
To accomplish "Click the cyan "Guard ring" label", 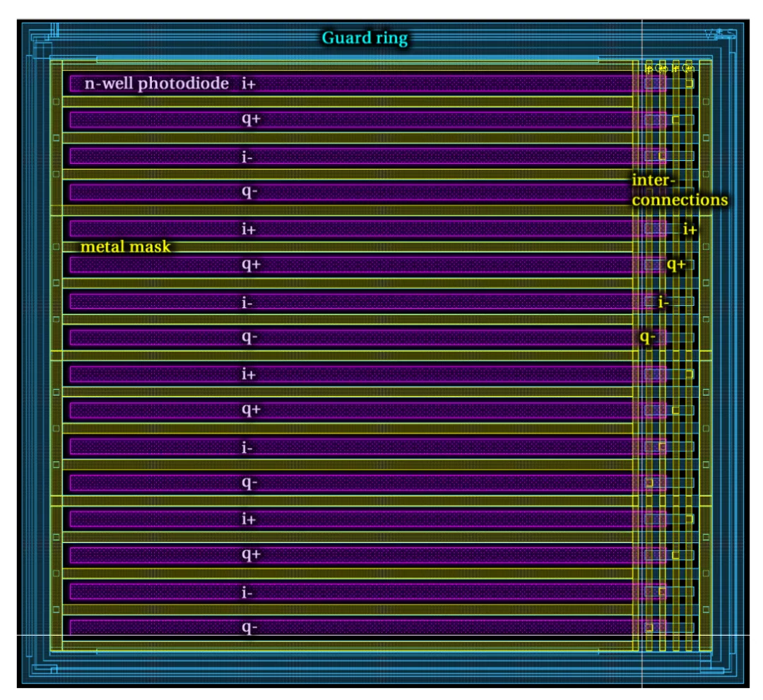I will (365, 38).
